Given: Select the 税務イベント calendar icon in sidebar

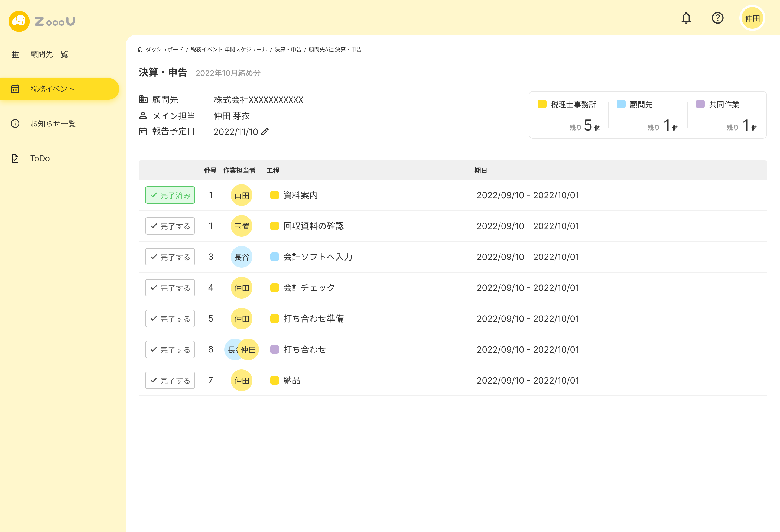Looking at the screenshot, I should point(15,89).
